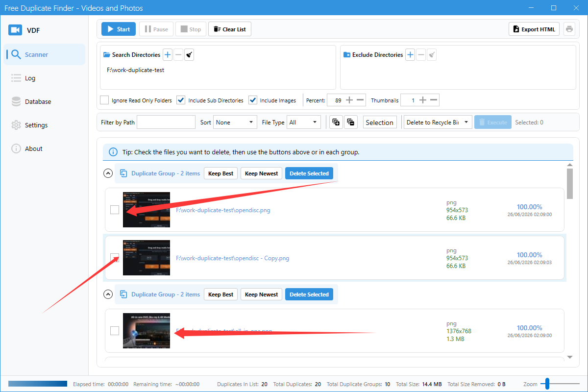The image size is (588, 392).
Task: Click the Stop button
Action: coord(191,29)
